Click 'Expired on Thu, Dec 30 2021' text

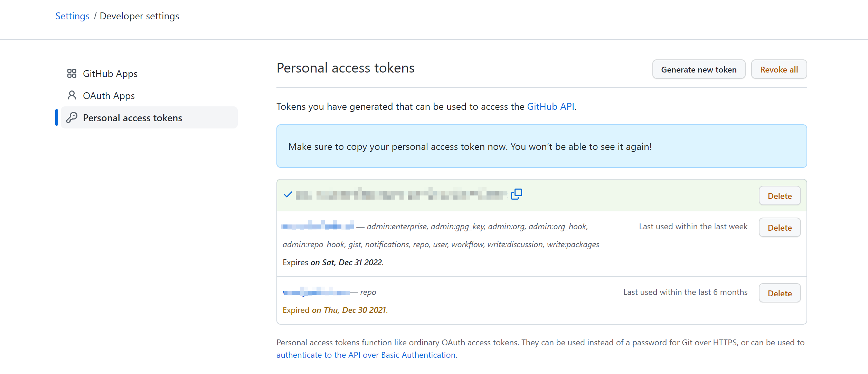click(335, 310)
